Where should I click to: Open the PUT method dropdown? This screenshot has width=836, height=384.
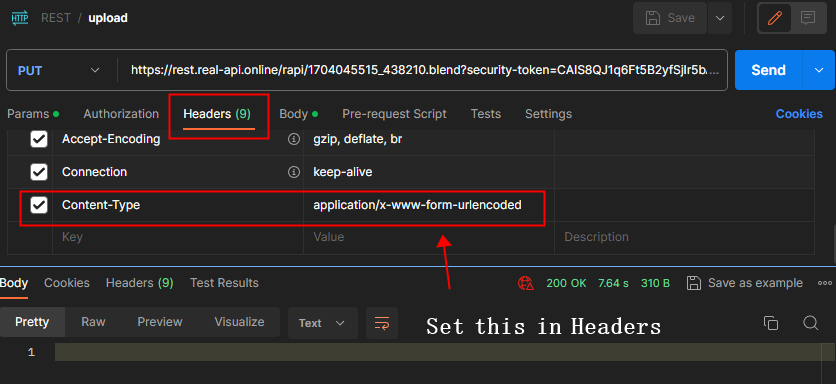point(59,70)
